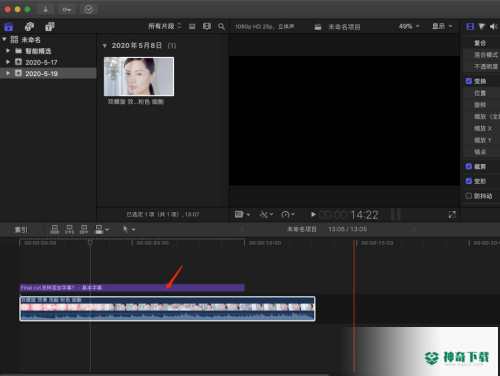Click the import media arrow button
Image resolution: width=500 pixels, height=376 pixels.
pyautogui.click(x=45, y=9)
